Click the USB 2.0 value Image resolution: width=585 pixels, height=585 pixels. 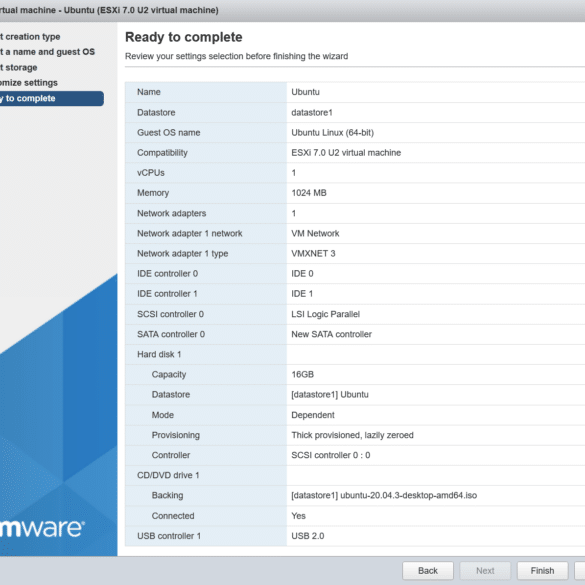pos(307,536)
